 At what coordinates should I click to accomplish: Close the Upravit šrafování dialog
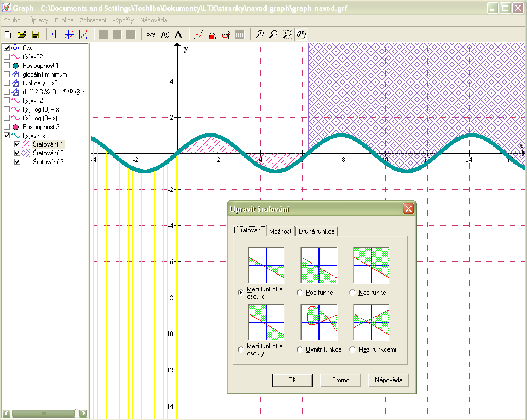[408, 209]
